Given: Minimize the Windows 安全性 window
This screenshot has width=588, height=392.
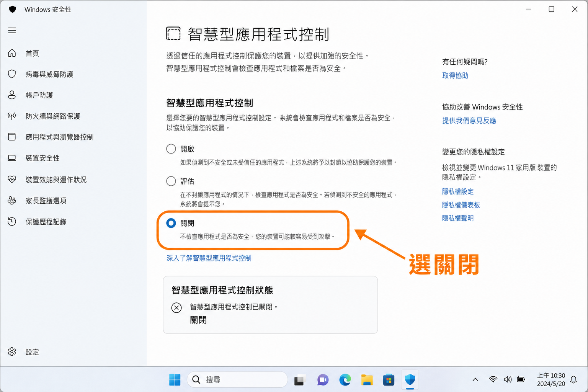Looking at the screenshot, I should 528,9.
